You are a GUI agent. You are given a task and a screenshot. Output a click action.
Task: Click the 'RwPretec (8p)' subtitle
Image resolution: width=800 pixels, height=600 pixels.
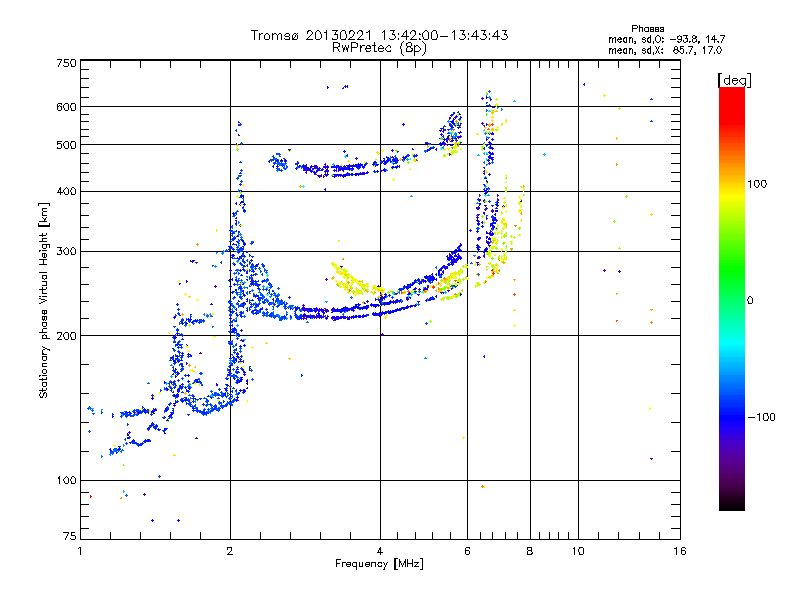pyautogui.click(x=379, y=48)
